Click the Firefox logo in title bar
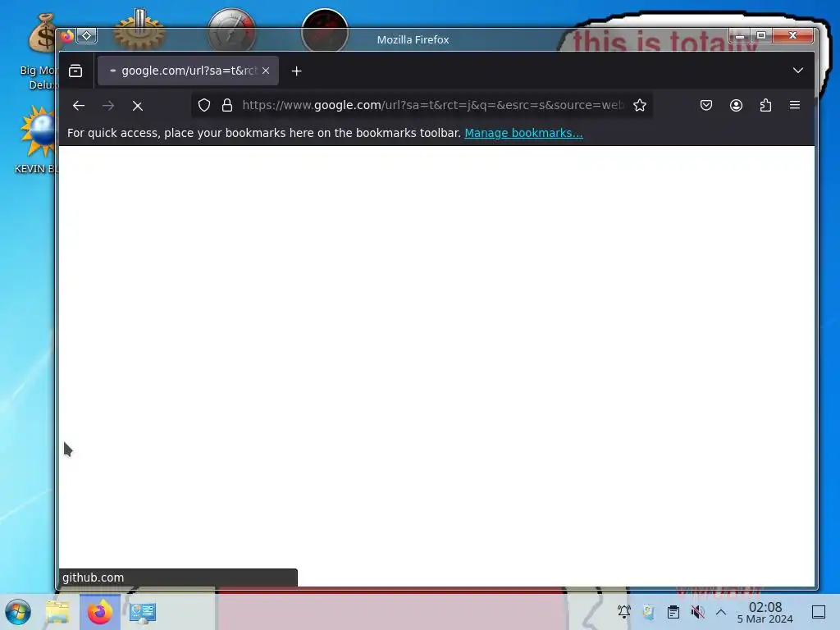 pos(67,36)
